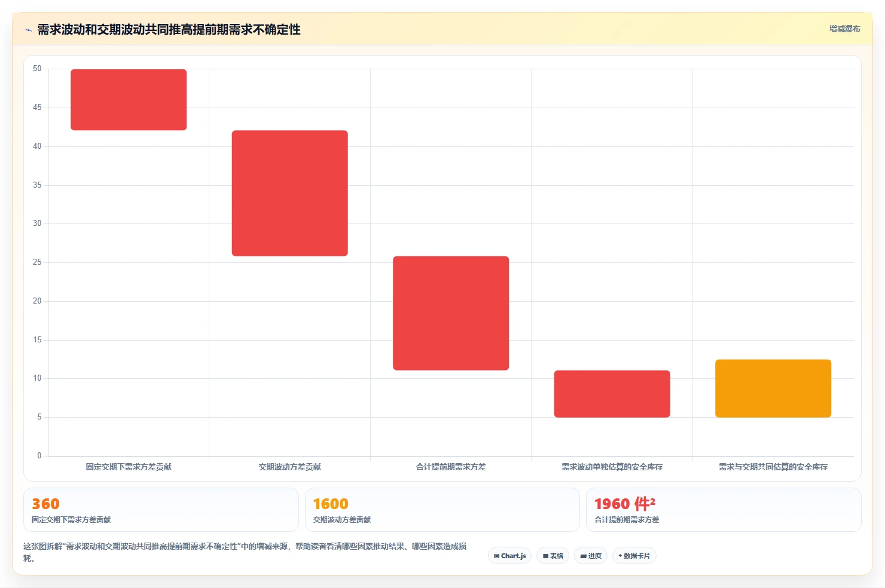Select the 固定交期下需求方差贡献 red bar
Viewport: 885px width, 588px height.
(129, 100)
